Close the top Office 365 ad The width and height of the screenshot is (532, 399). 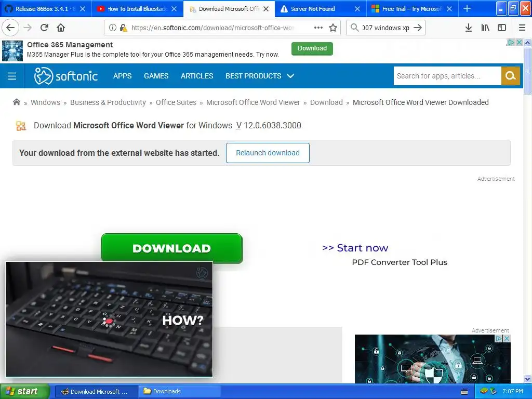coord(519,43)
